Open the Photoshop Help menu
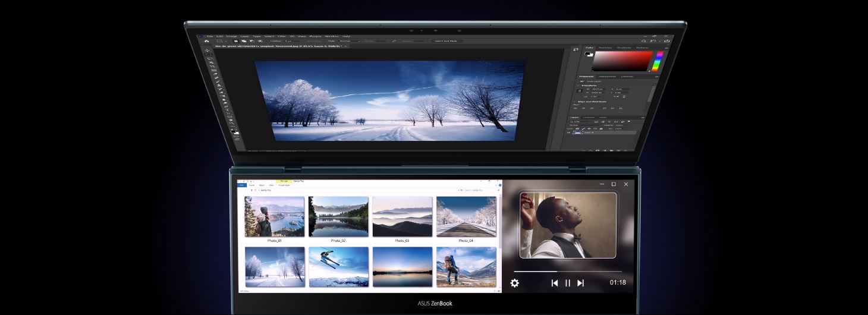The image size is (868, 315). pos(346,36)
